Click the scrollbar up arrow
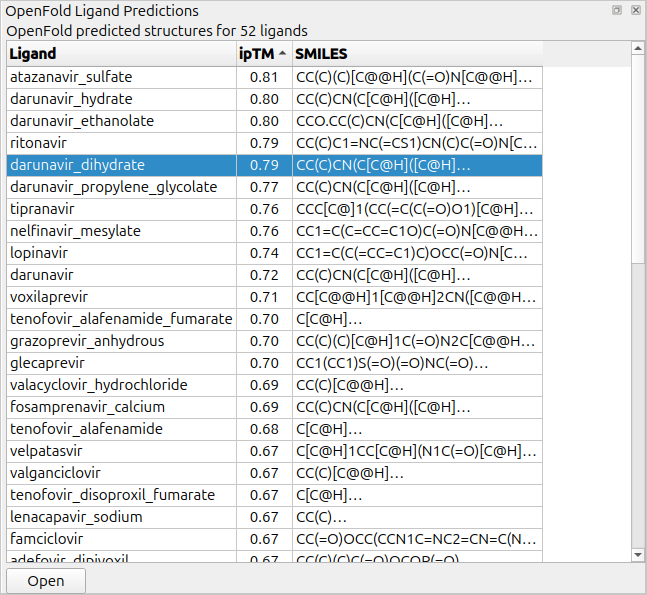The image size is (647, 595). click(x=638, y=48)
